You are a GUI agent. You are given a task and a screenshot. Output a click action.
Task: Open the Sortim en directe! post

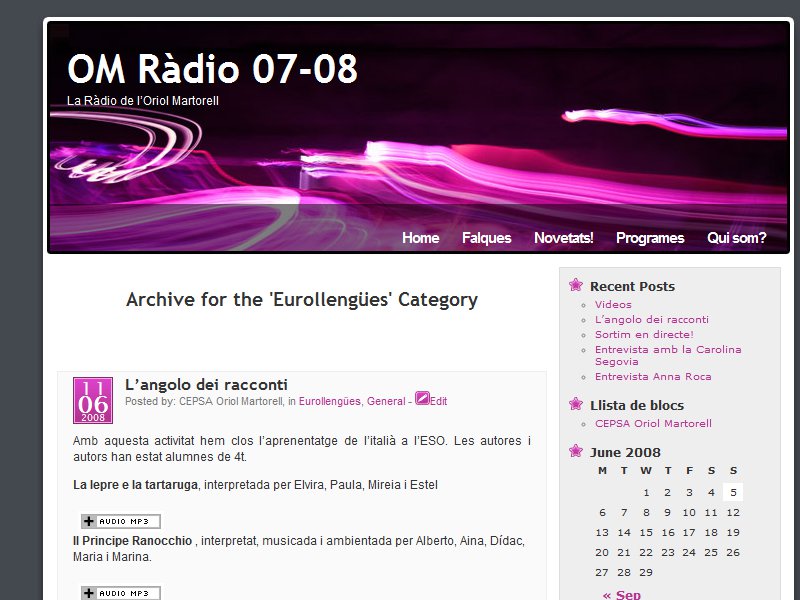(x=643, y=335)
